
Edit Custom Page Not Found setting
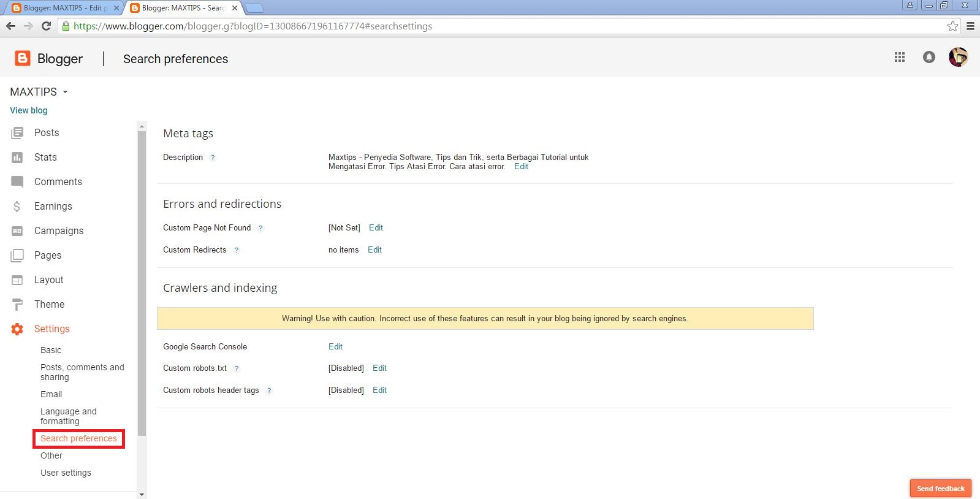click(x=376, y=228)
